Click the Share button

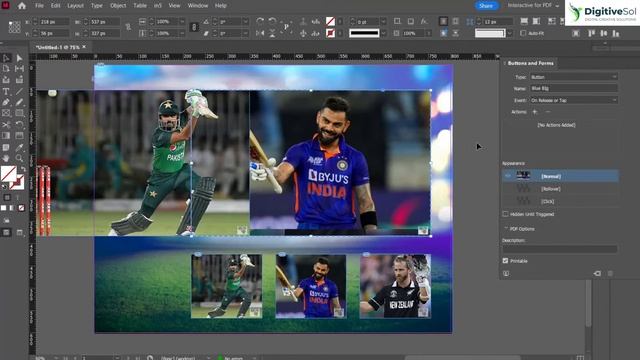486,6
